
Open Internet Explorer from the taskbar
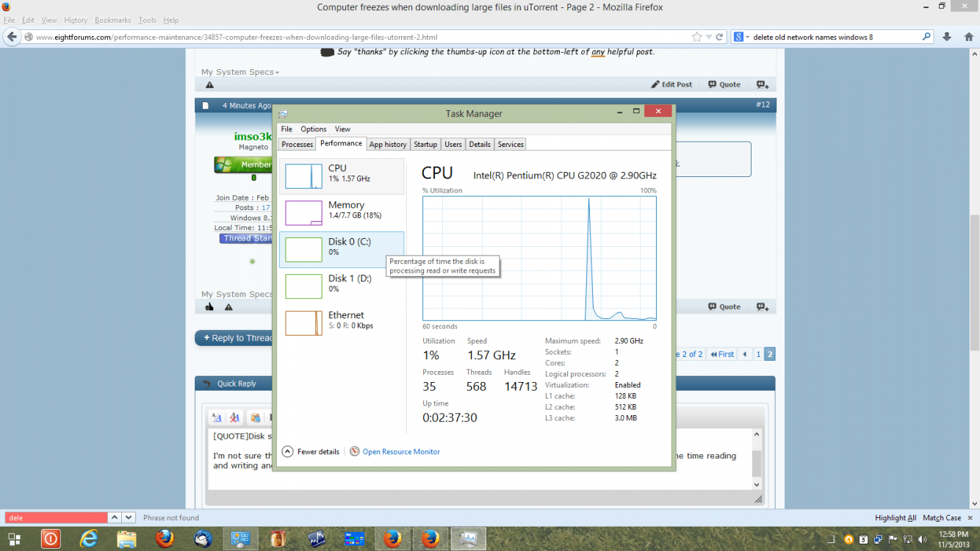pos(89,539)
